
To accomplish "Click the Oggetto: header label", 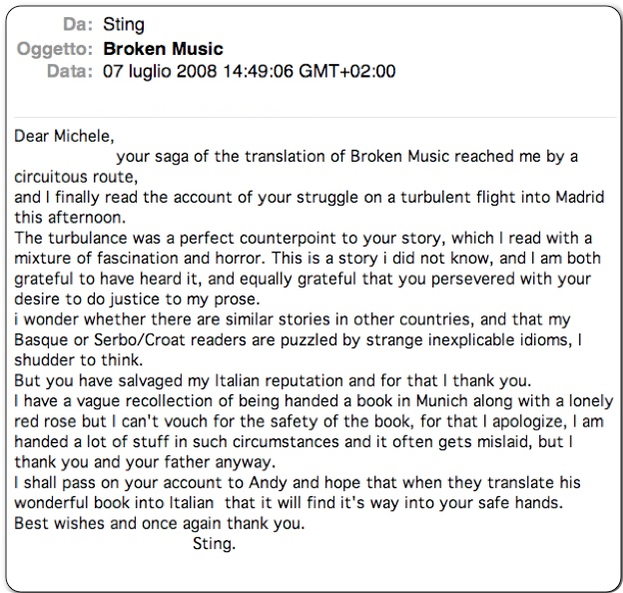I will click(x=54, y=49).
